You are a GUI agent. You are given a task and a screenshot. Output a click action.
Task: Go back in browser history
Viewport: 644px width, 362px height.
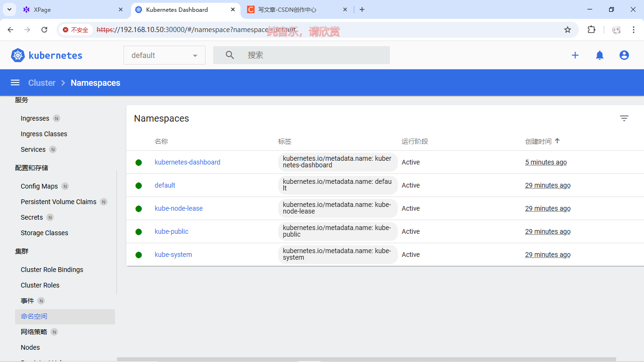coord(10,30)
